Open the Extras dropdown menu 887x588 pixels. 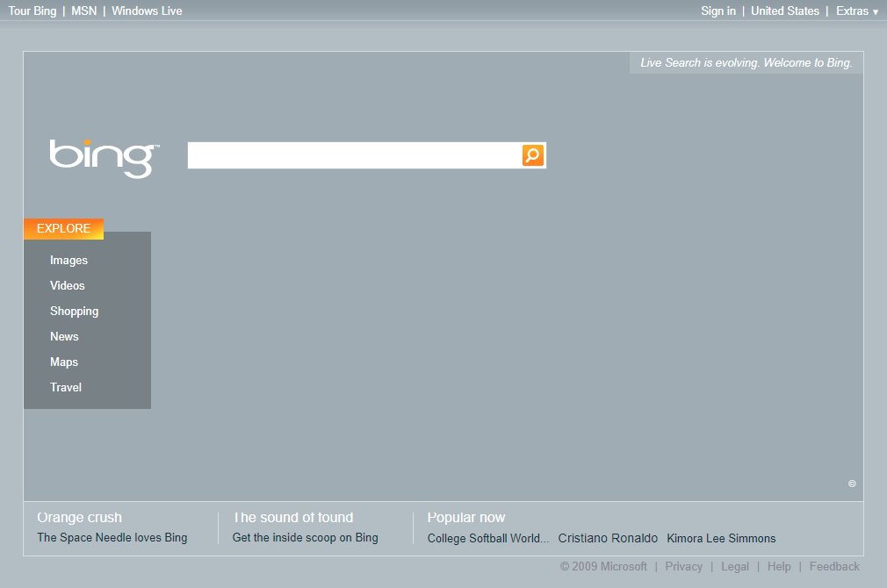pyautogui.click(x=857, y=11)
